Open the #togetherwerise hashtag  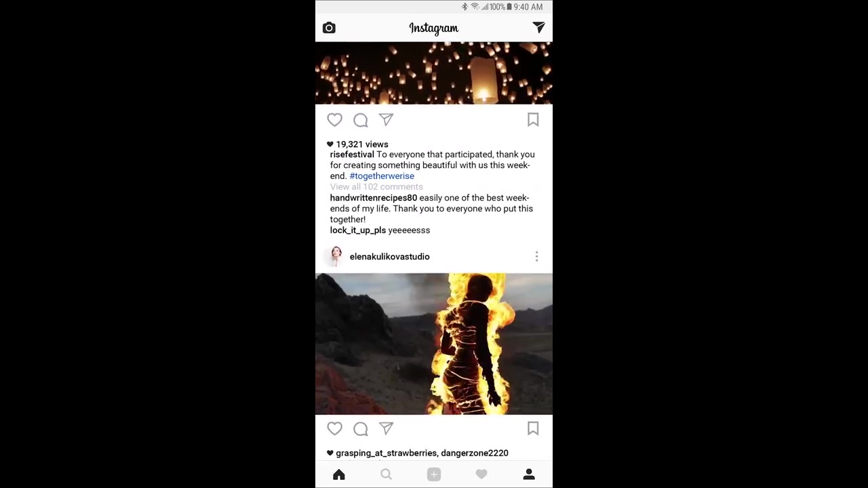[382, 176]
